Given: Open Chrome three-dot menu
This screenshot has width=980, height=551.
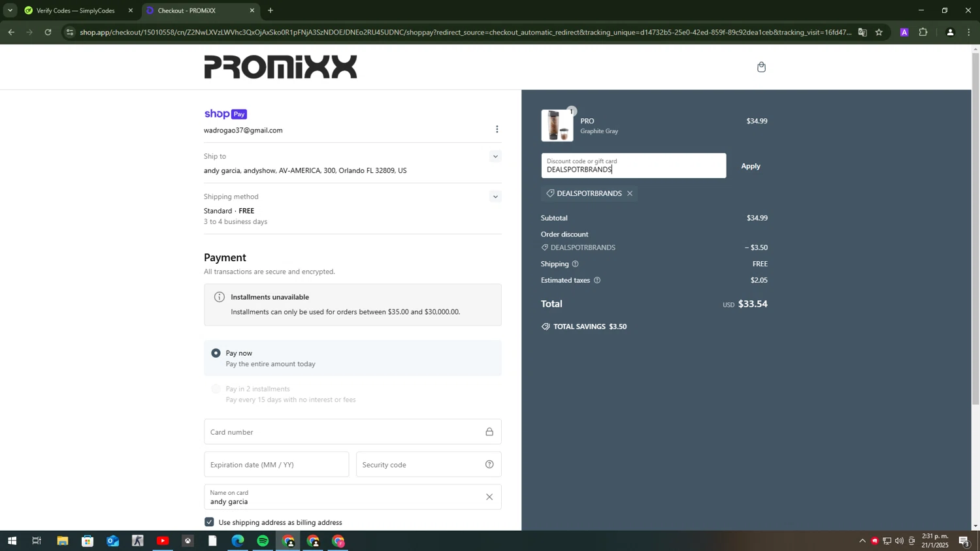Looking at the screenshot, I should click(x=968, y=32).
